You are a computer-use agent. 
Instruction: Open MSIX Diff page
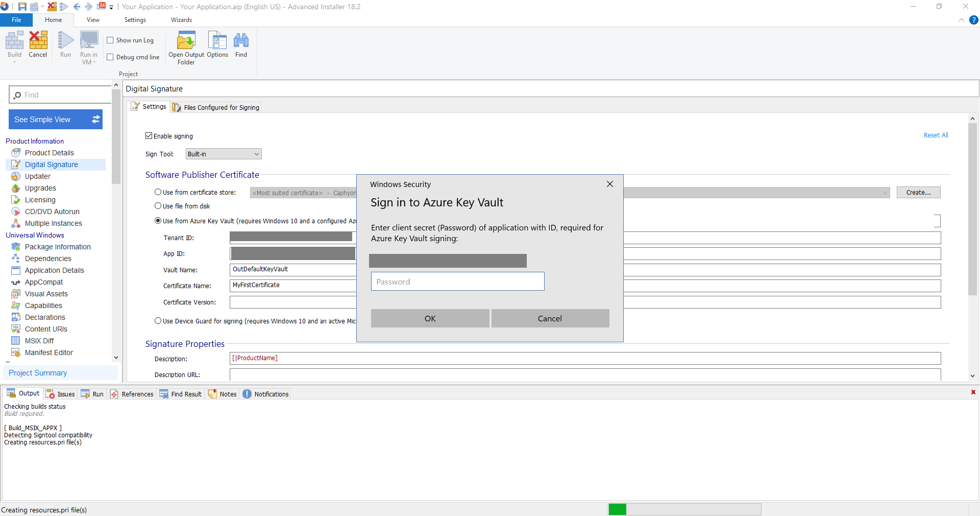click(39, 341)
